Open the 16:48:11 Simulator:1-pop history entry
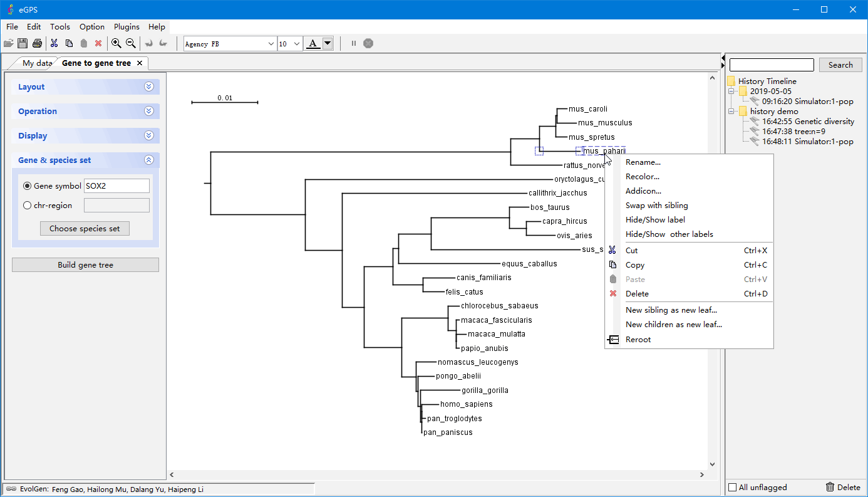The width and height of the screenshot is (868, 497). (x=807, y=142)
